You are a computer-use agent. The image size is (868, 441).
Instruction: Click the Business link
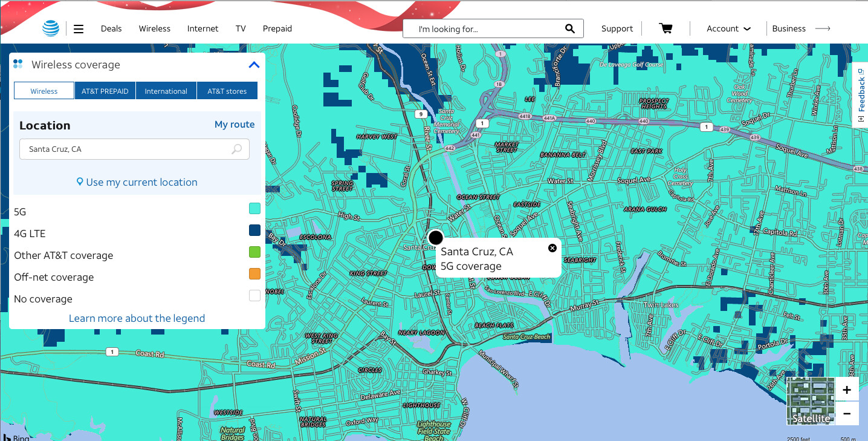coord(789,28)
